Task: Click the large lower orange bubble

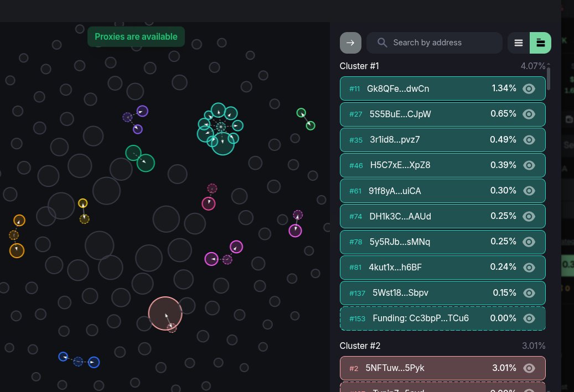Action: pos(17,250)
